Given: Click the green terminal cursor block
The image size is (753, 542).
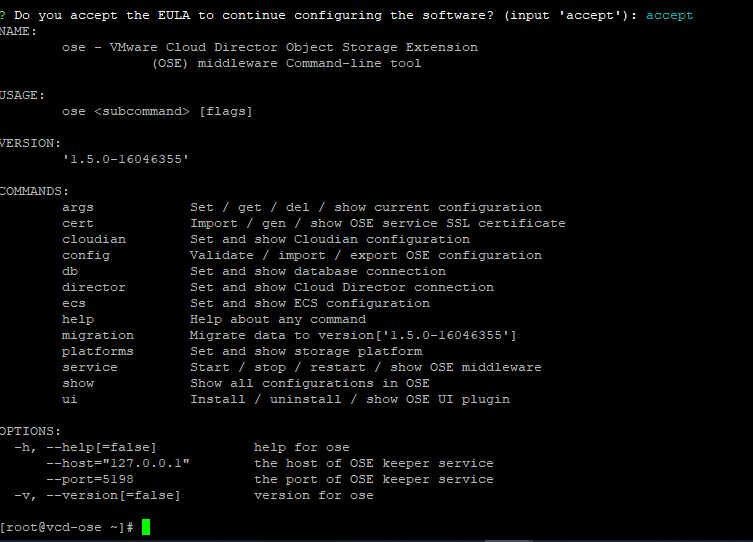Looking at the screenshot, I should 146,527.
